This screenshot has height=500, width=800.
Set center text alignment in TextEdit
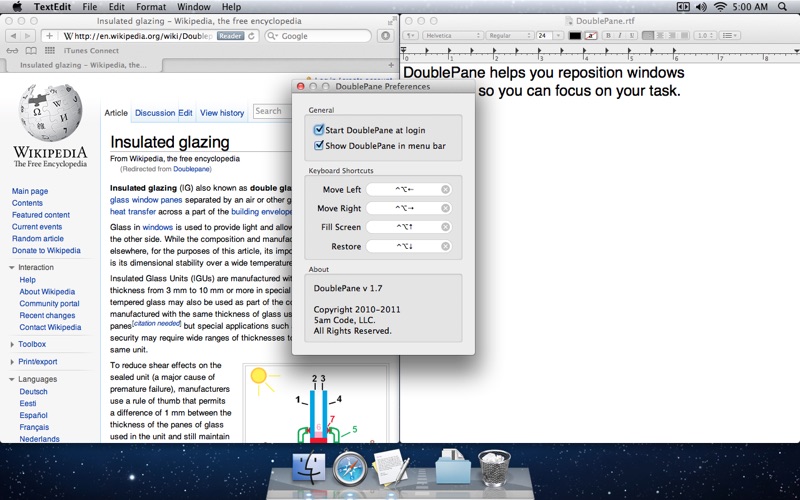click(660, 35)
